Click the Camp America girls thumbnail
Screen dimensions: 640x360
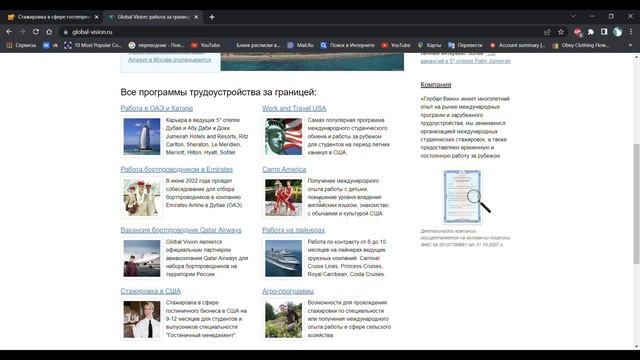tap(284, 198)
